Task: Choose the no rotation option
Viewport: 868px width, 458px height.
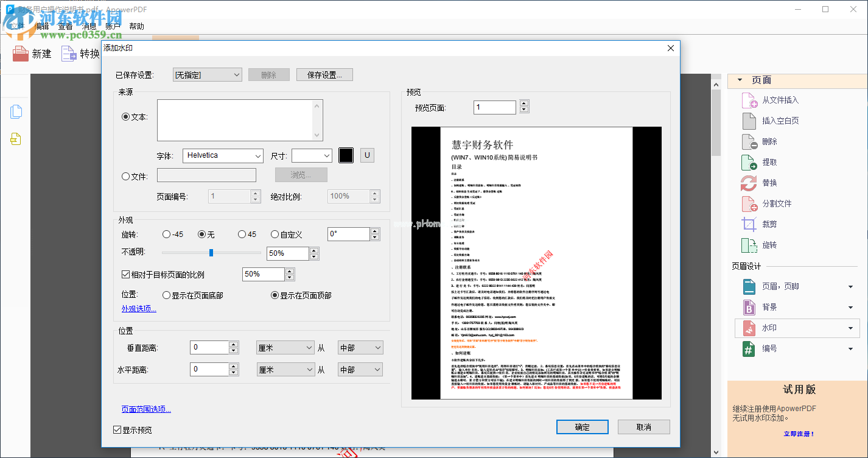Action: click(202, 234)
